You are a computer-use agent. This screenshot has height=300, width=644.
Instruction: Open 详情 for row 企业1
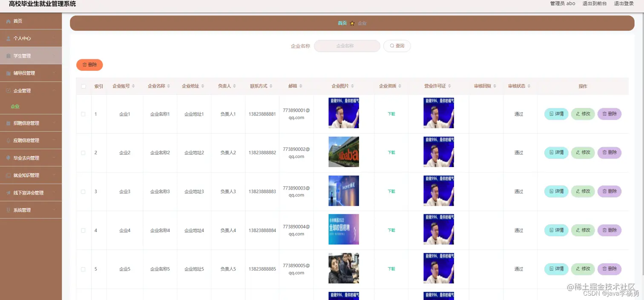556,114
